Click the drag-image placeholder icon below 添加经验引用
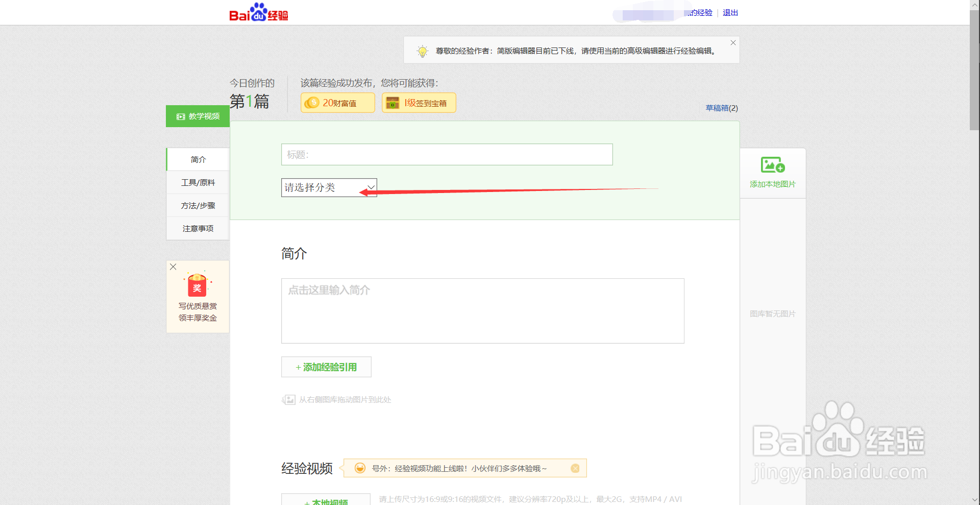 pos(288,400)
